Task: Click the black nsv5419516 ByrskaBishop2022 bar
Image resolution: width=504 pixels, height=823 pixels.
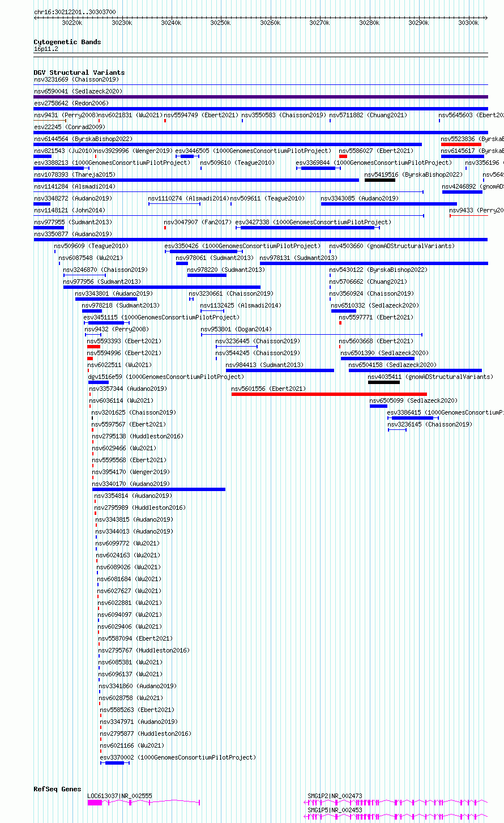Action: pyautogui.click(x=380, y=180)
